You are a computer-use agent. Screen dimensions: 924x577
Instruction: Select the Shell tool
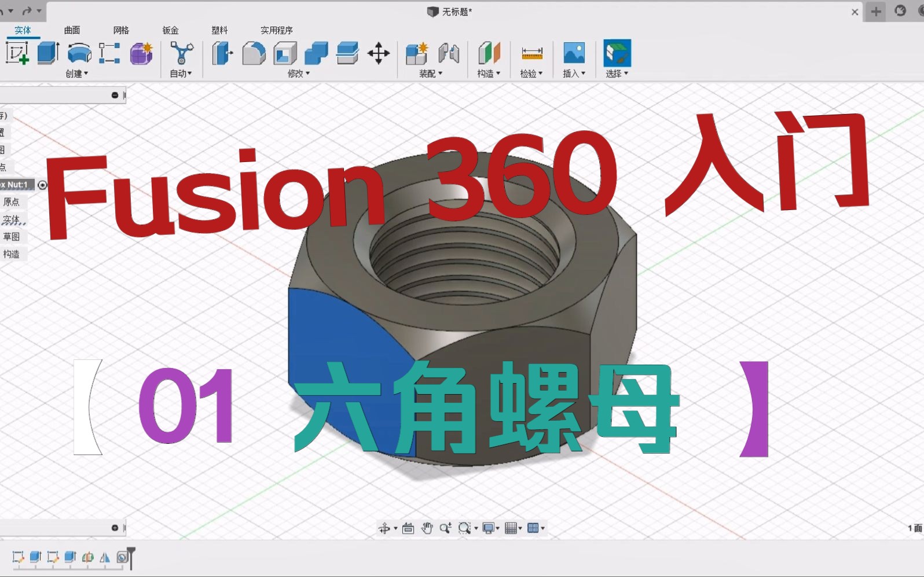pos(285,53)
